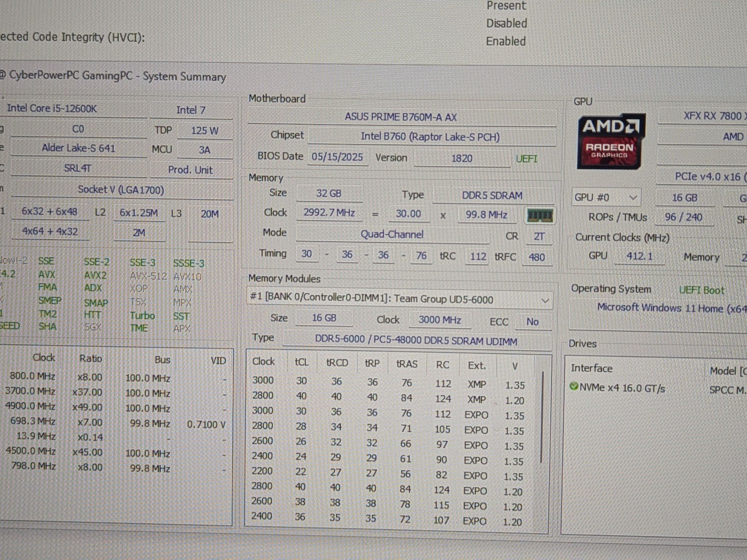Click the TDP 125 W field
The height and width of the screenshot is (560, 747).
click(205, 131)
